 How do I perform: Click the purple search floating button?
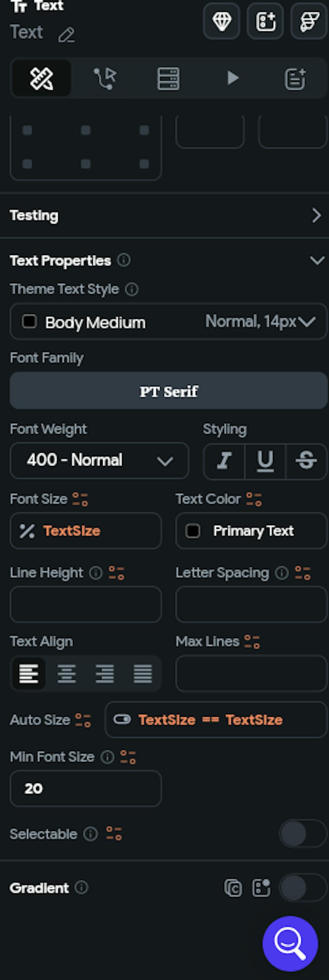(x=290, y=943)
